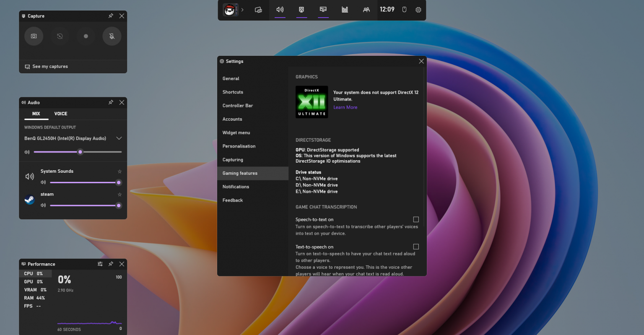
Task: Open the Windows default output device dropdown
Action: coord(119,138)
